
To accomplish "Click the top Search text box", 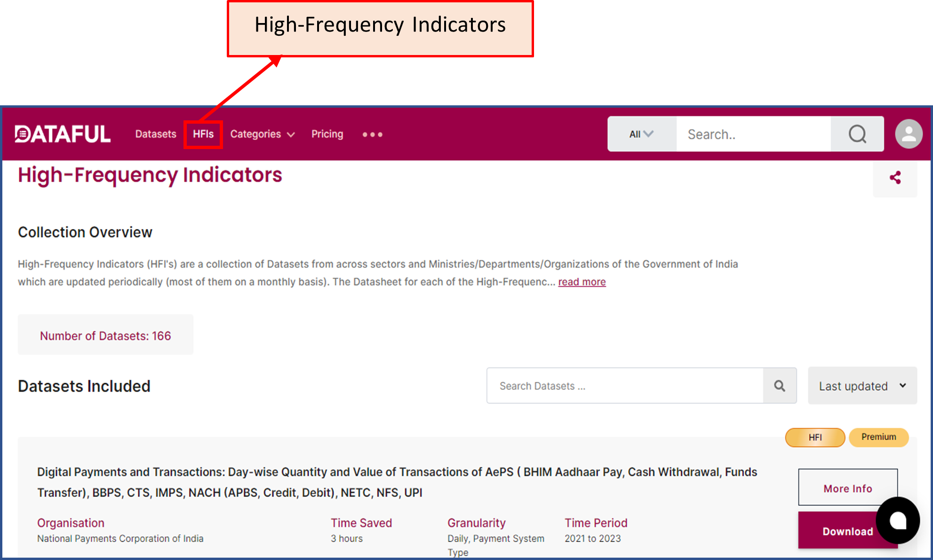I will pyautogui.click(x=753, y=134).
